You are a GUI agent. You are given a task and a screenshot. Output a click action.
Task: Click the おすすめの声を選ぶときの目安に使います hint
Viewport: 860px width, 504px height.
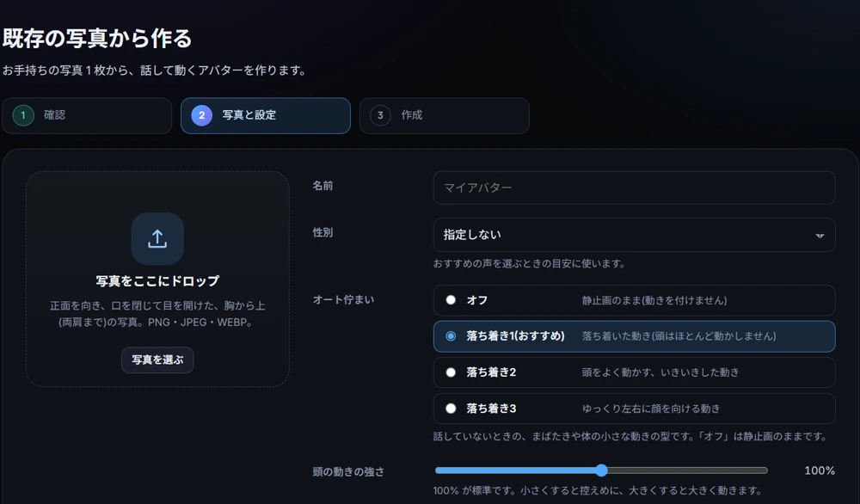(x=529, y=264)
